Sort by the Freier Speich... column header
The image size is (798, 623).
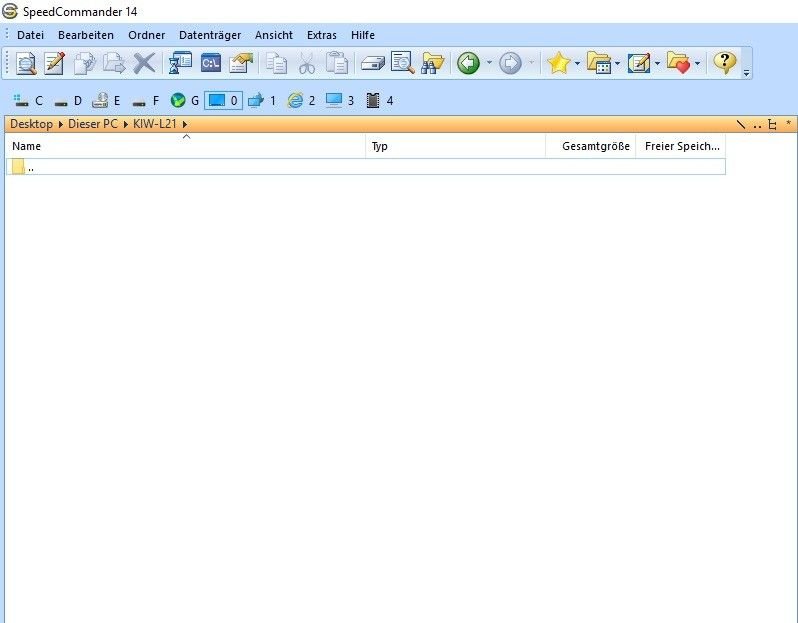(x=681, y=146)
